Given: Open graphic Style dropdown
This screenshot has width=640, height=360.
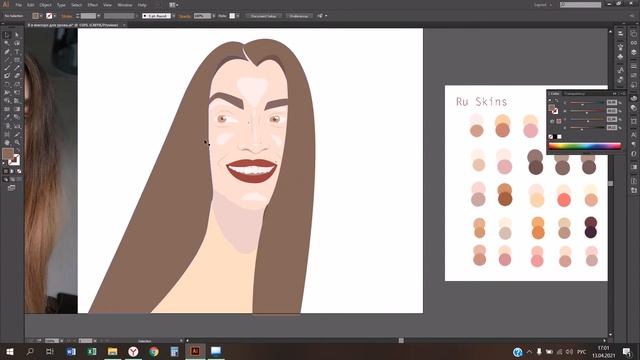Looking at the screenshot, I should (238, 16).
